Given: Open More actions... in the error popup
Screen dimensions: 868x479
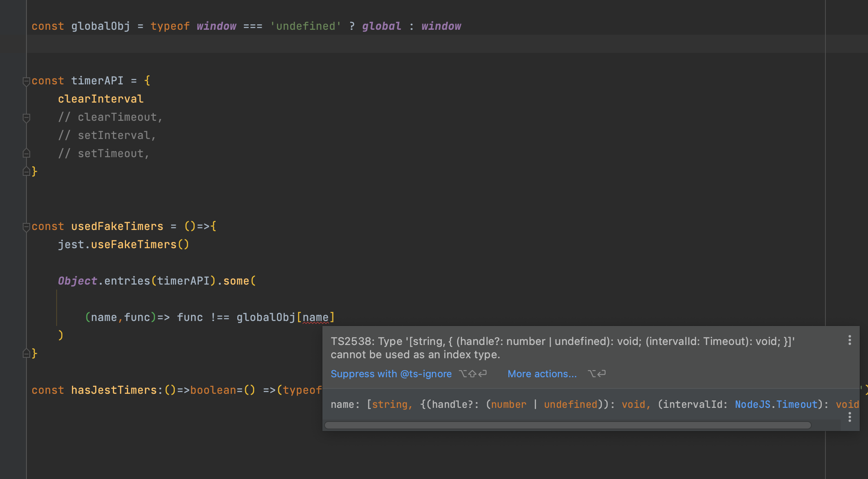Looking at the screenshot, I should 542,374.
